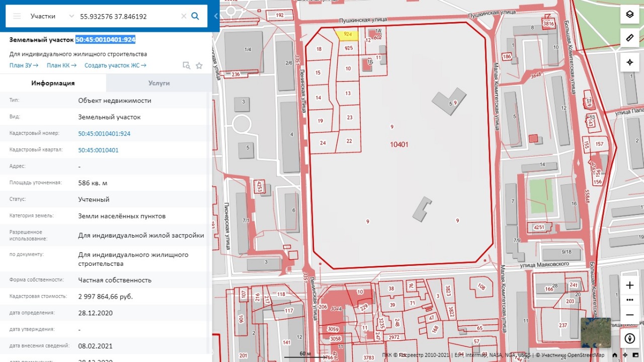Run search with the magnifier icon
Image resolution: width=644 pixels, height=362 pixels.
195,16
